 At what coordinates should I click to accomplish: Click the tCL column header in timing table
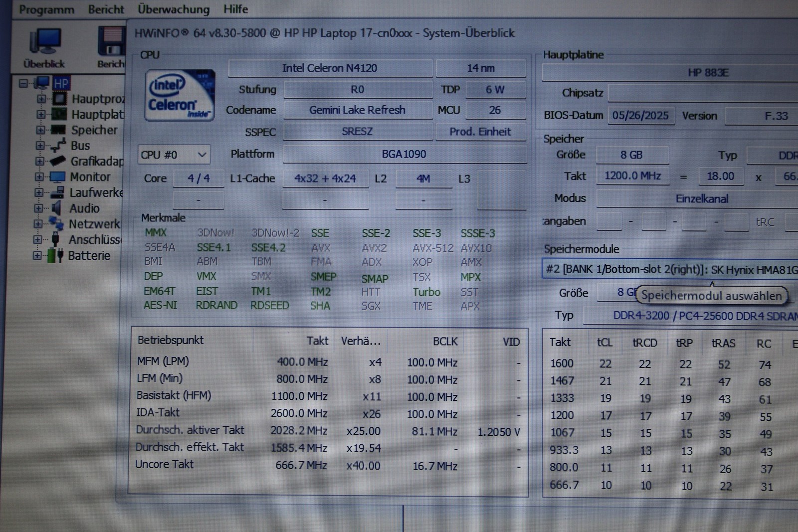(x=605, y=343)
